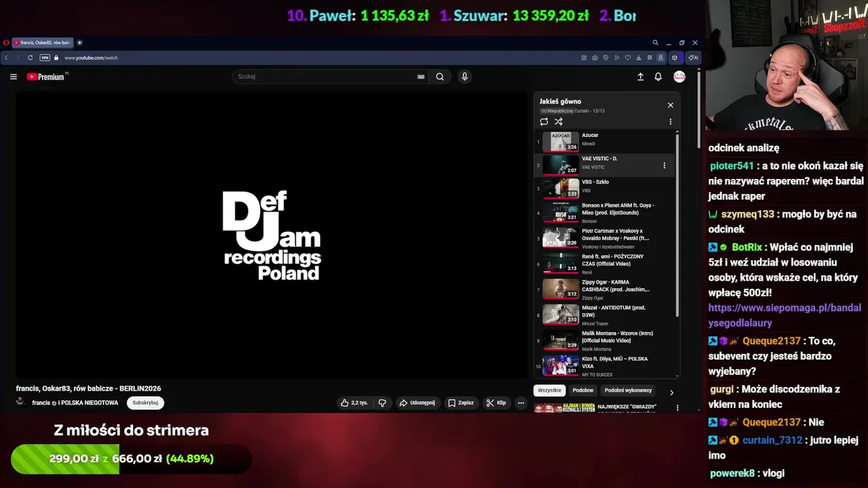
Task: Open siepomaga.pl link in chat
Action: tap(785, 315)
